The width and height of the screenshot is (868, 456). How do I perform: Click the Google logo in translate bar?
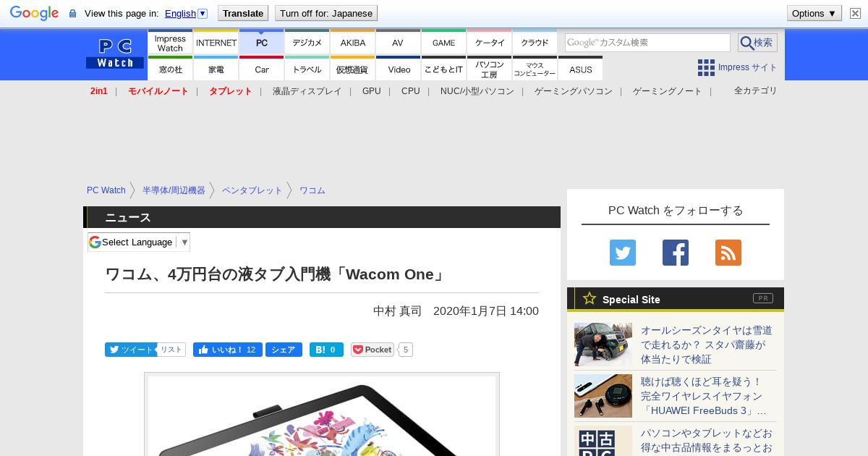(34, 14)
